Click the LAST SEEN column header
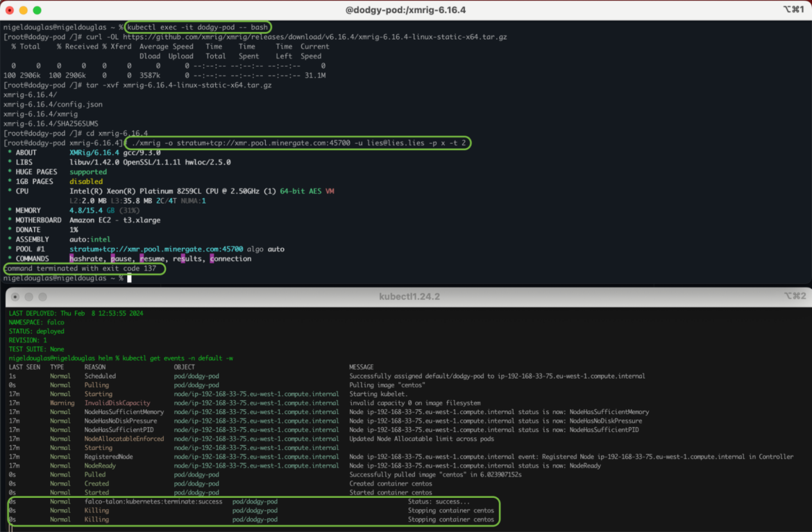 tap(24, 367)
